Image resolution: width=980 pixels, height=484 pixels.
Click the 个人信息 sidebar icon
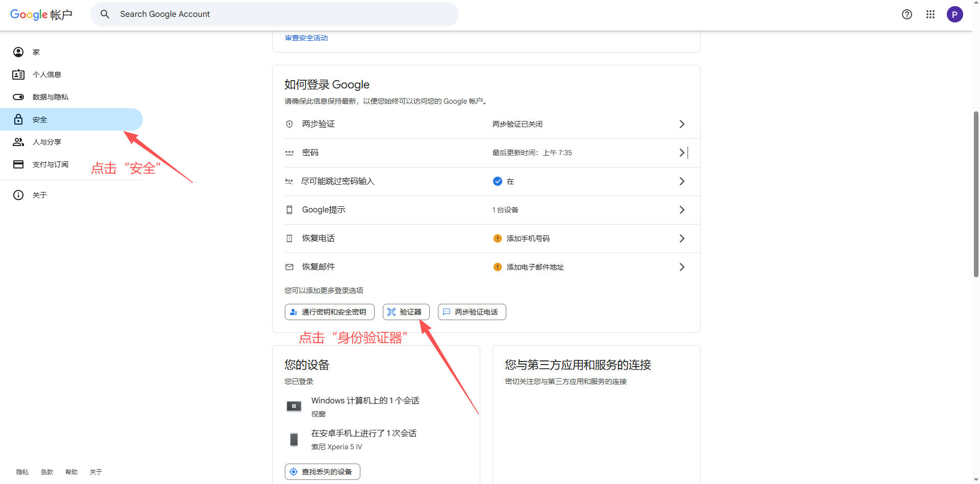(18, 74)
